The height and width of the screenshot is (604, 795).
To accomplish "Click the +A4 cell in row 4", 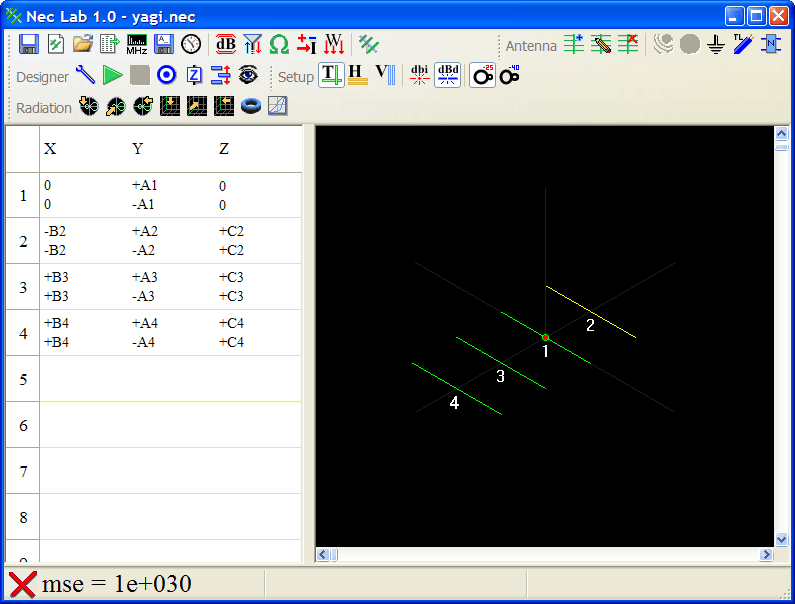I will [144, 323].
